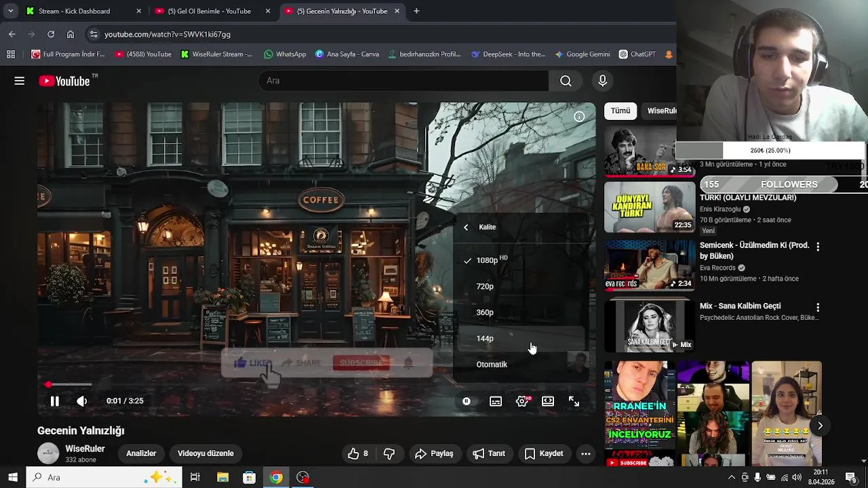Click the Paylaş share button
The width and height of the screenshot is (868, 488).
[434, 453]
